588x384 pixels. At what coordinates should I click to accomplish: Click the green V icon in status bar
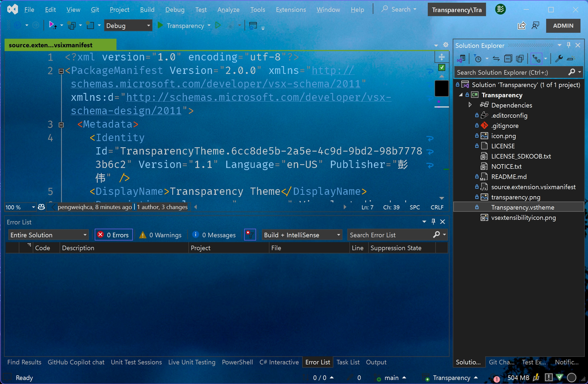click(x=560, y=378)
